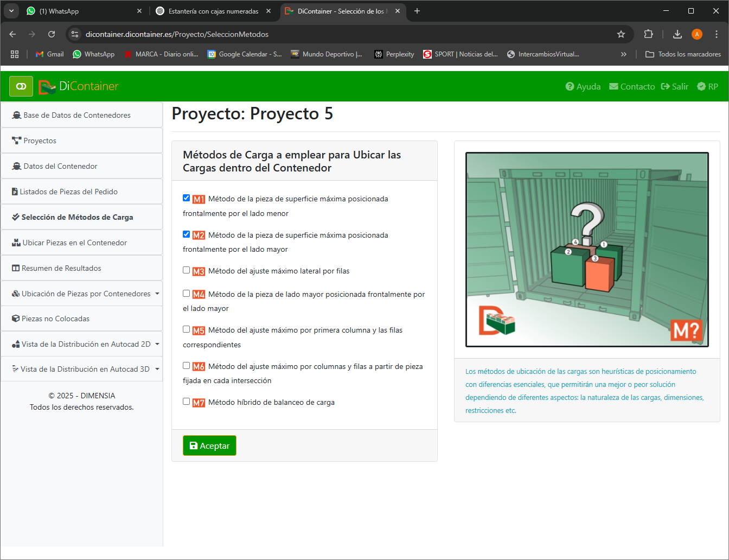Open the Perplexity bookmark
This screenshot has width=729, height=560.
pos(394,54)
